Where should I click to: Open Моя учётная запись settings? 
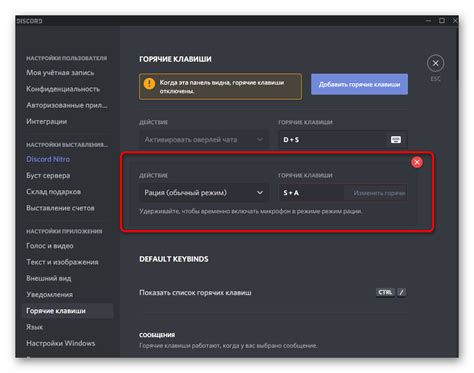coord(60,73)
